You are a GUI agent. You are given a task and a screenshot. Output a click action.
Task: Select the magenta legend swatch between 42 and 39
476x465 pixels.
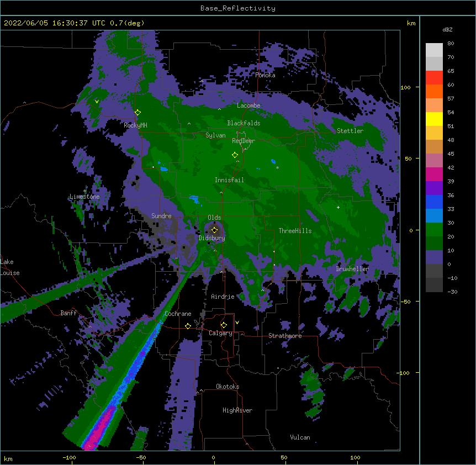[434, 174]
